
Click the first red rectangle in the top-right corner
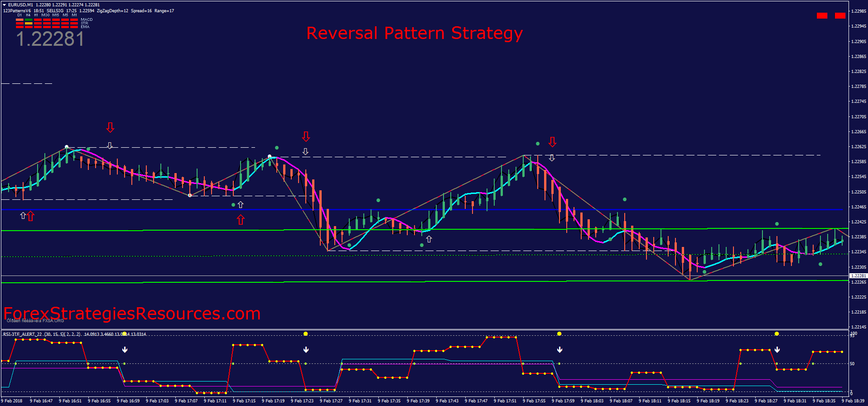[x=822, y=15]
